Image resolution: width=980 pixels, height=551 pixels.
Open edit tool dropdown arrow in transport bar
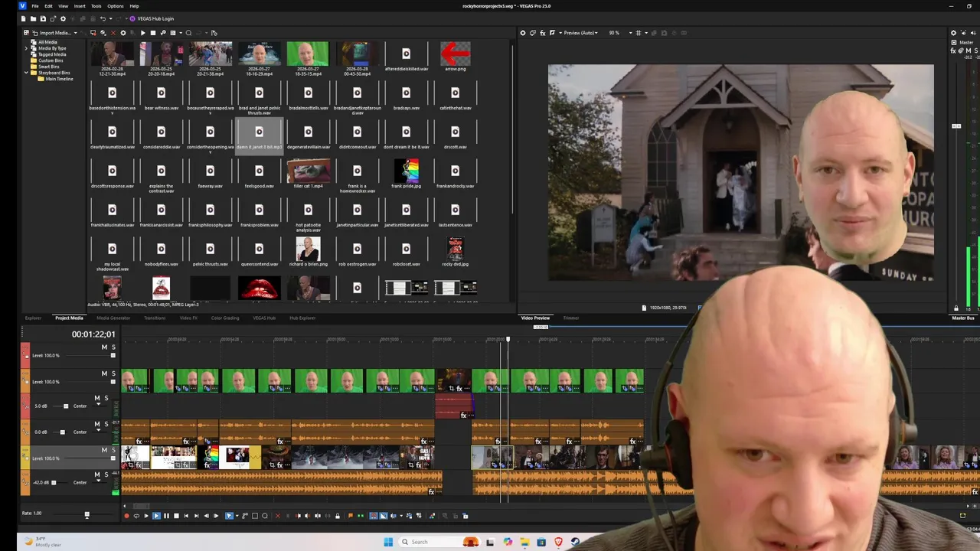click(237, 516)
